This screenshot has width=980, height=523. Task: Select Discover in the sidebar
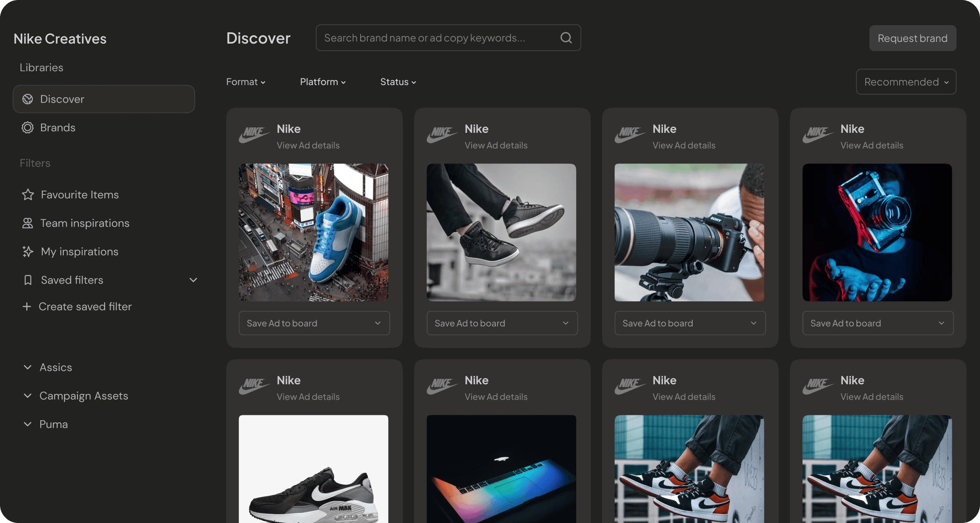pyautogui.click(x=104, y=99)
